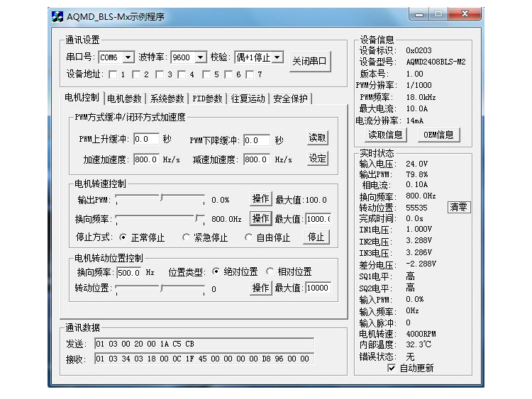Check device address 1 checkbox
The height and width of the screenshot is (399, 532).
pos(113,74)
